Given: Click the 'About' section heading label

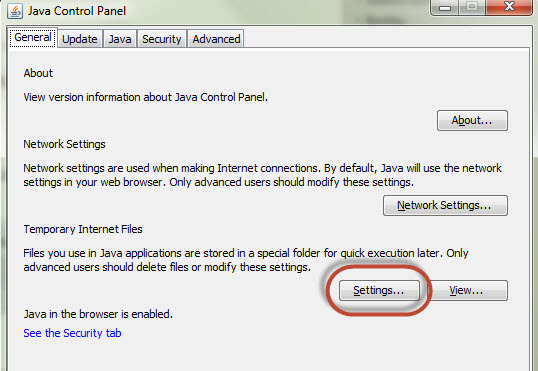Looking at the screenshot, I should [38, 73].
